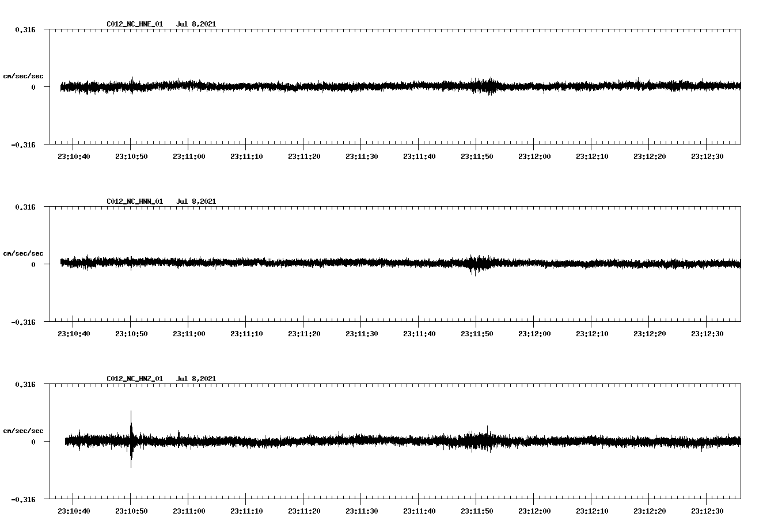Click the -0.316 label on the HNN plot
The image size is (782, 532).
coord(24,323)
